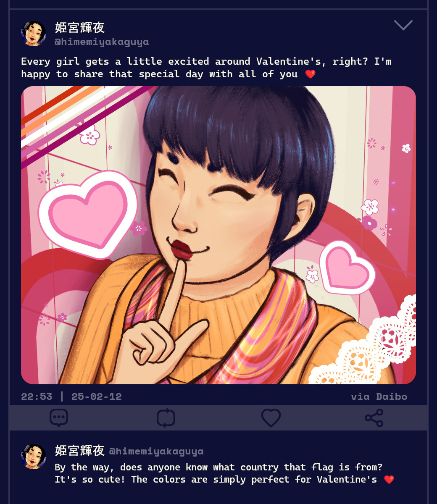Click the repost arrows icon

pyautogui.click(x=166, y=418)
